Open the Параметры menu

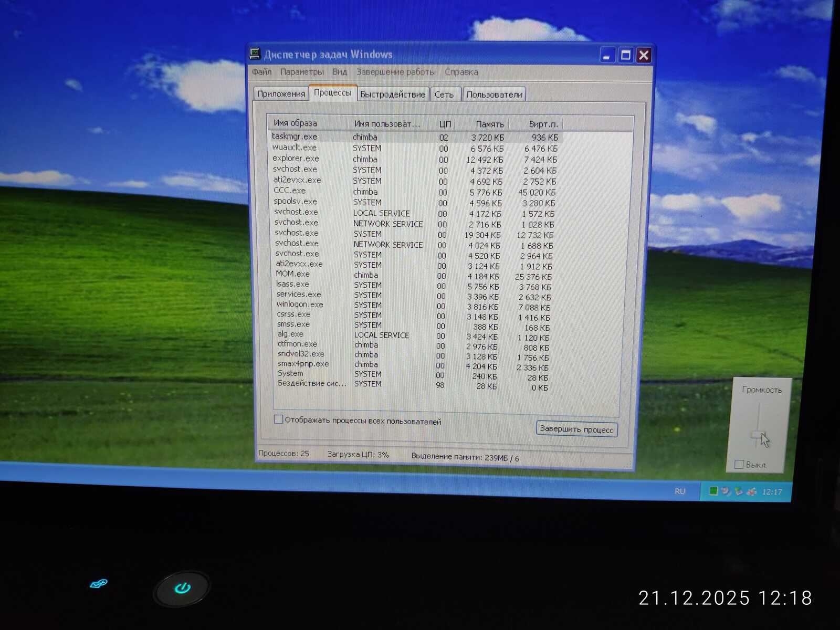coord(302,72)
